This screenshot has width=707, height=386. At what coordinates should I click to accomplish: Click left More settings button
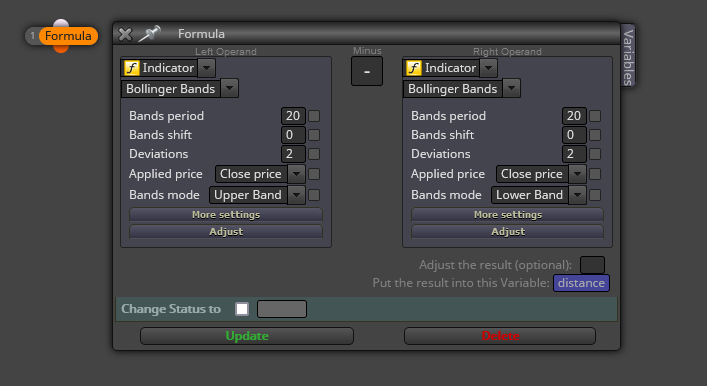pyautogui.click(x=226, y=215)
